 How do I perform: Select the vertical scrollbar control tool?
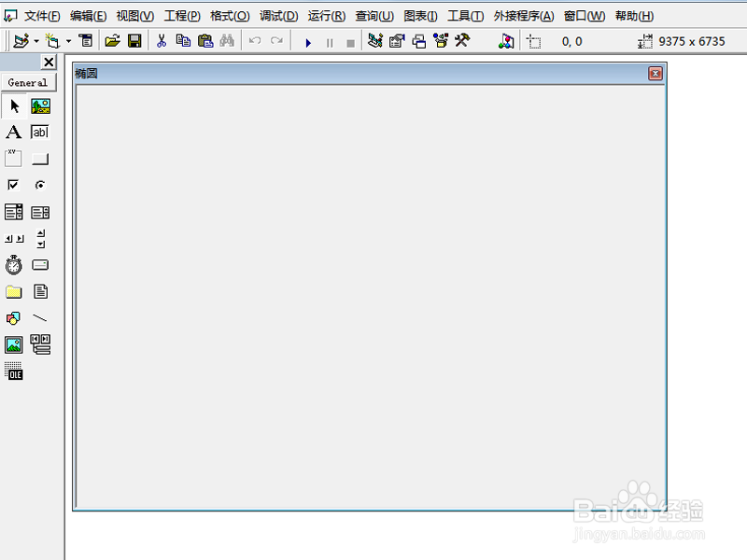(x=41, y=239)
